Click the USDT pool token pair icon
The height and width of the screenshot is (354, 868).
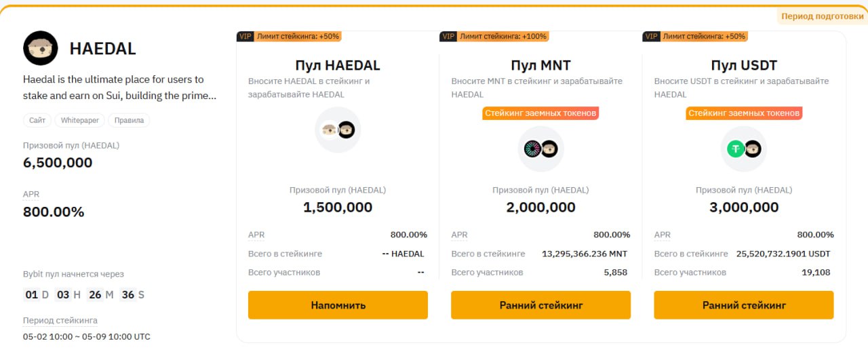coord(744,149)
